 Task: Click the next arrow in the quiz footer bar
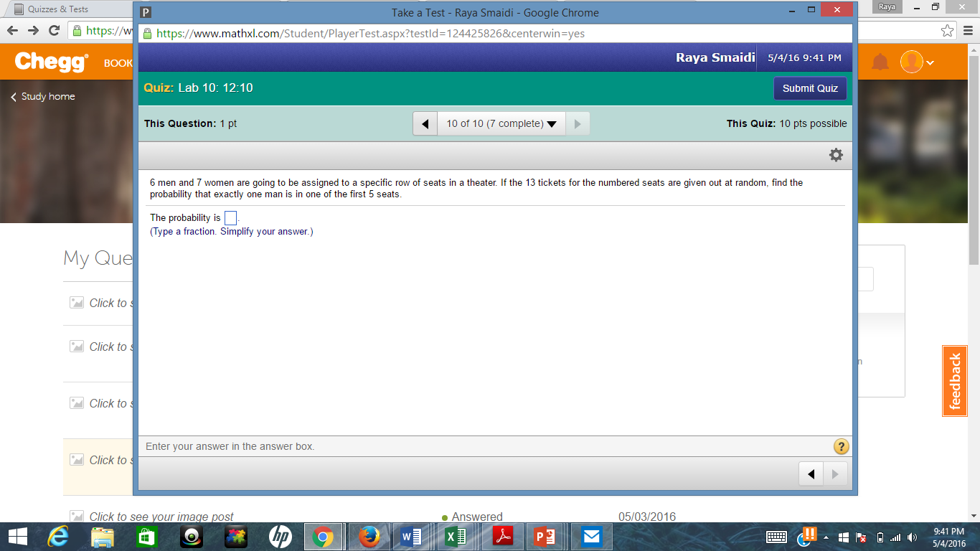835,474
